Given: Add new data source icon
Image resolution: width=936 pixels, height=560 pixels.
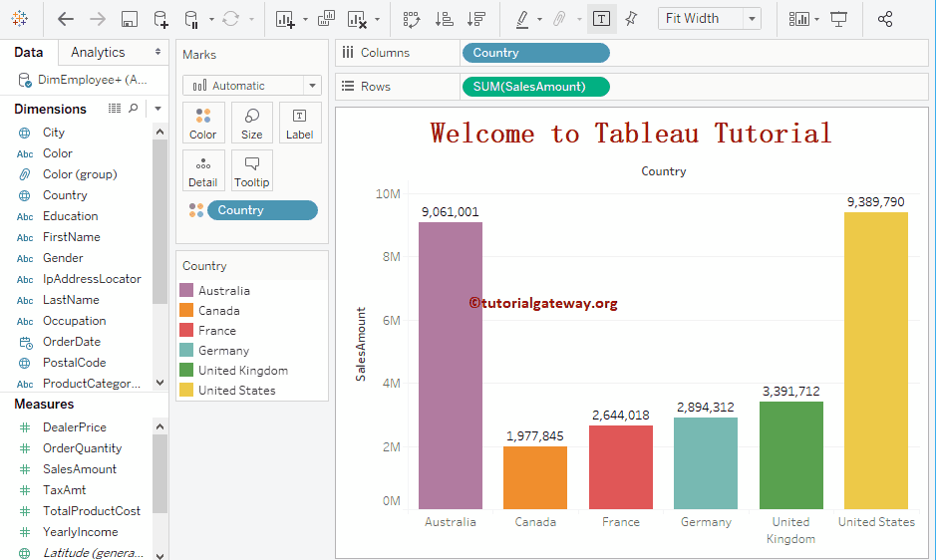Looking at the screenshot, I should [160, 19].
